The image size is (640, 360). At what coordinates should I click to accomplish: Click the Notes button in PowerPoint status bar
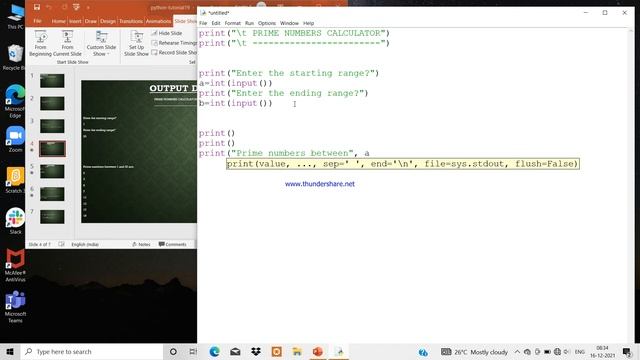141,244
